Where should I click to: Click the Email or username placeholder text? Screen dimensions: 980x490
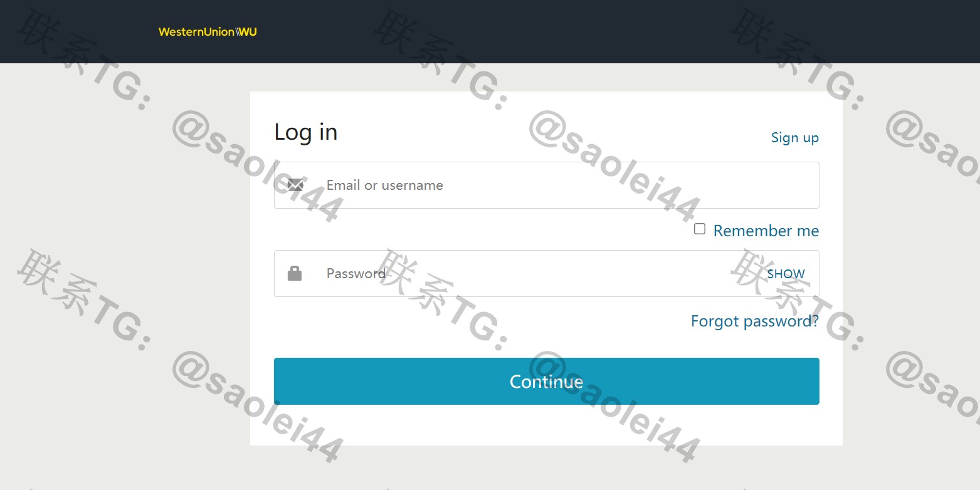tap(385, 185)
